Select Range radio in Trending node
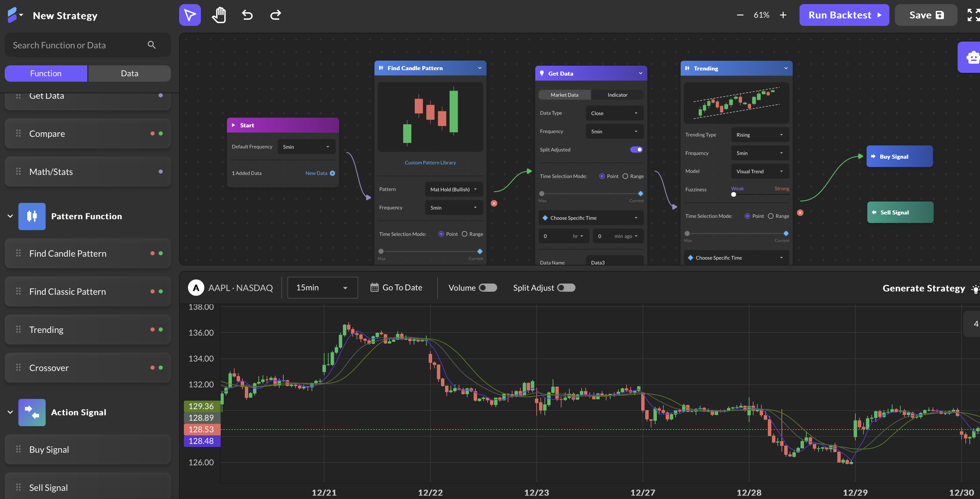980x499 pixels. [771, 216]
